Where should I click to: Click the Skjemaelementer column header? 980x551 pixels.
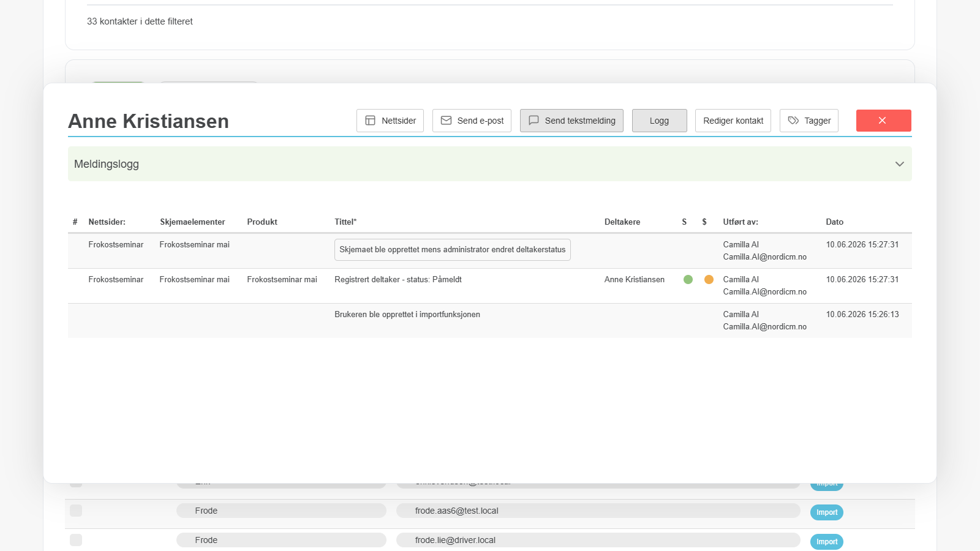[x=192, y=222]
